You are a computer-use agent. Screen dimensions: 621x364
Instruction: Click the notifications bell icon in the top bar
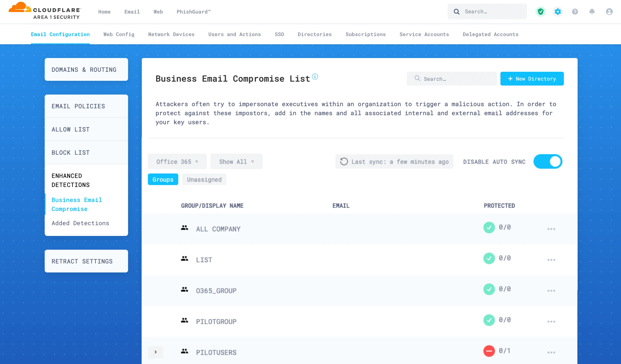pos(592,12)
